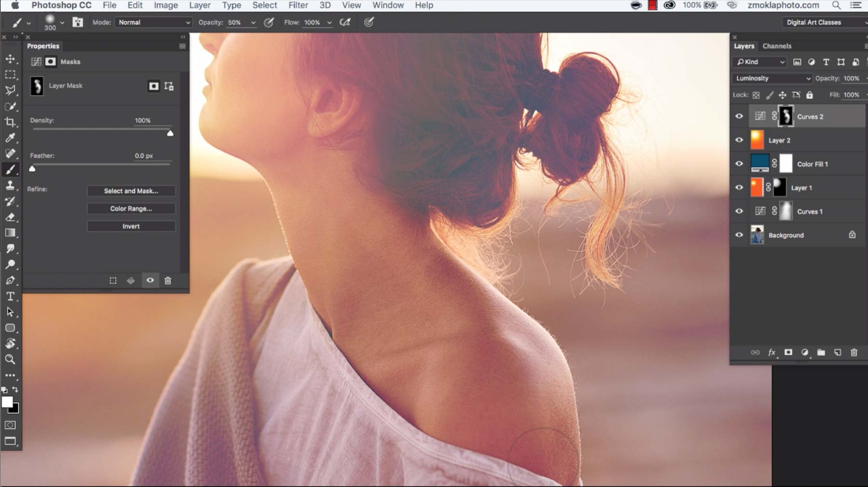Open the layer filter Kind dropdown
Viewport: 868px width, 487px height.
coord(759,62)
